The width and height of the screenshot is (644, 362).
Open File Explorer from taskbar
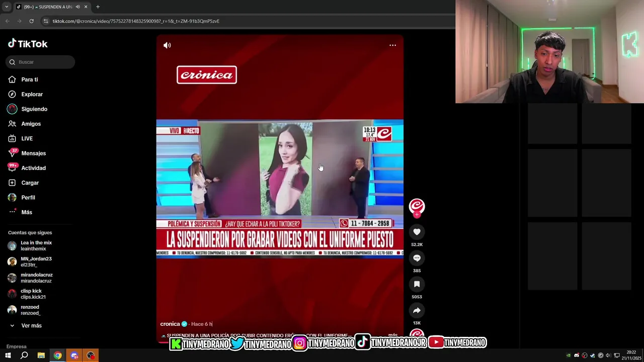click(41, 355)
